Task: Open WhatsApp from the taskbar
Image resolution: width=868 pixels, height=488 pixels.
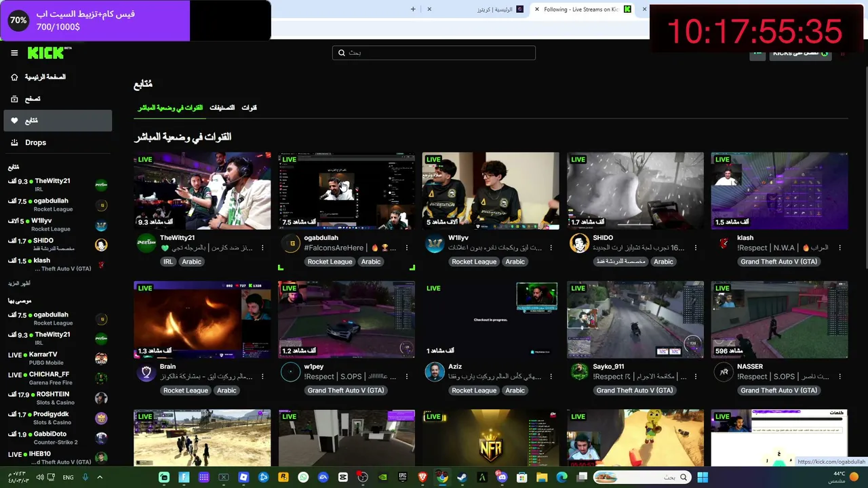Action: click(x=303, y=477)
